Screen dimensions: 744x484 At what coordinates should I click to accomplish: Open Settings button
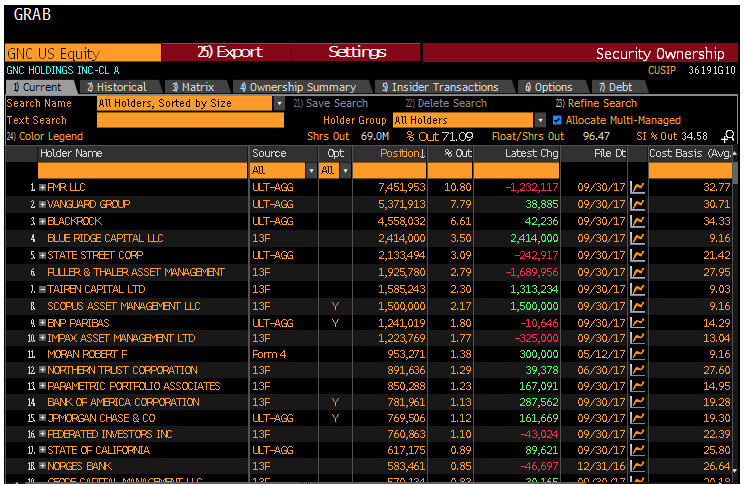coord(356,52)
